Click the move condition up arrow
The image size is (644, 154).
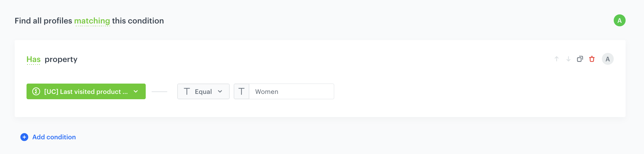(x=557, y=59)
